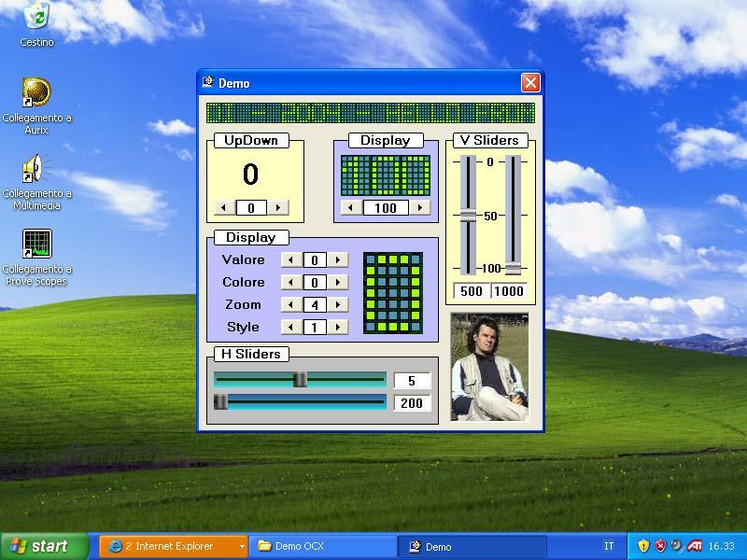Click the man's photo thumbnail

(x=489, y=367)
